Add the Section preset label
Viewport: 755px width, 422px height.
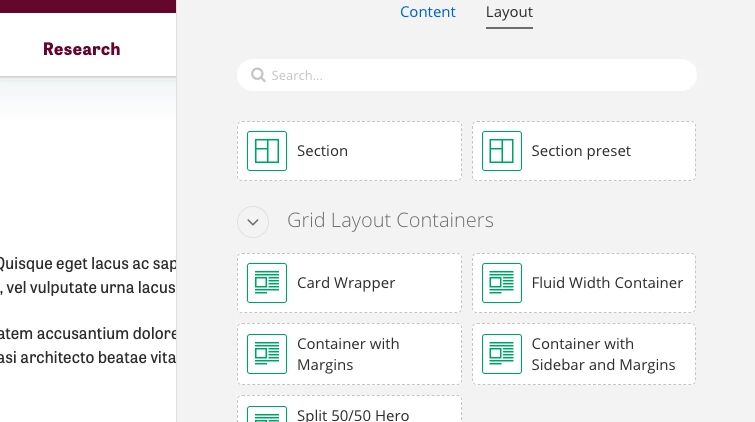[581, 151]
